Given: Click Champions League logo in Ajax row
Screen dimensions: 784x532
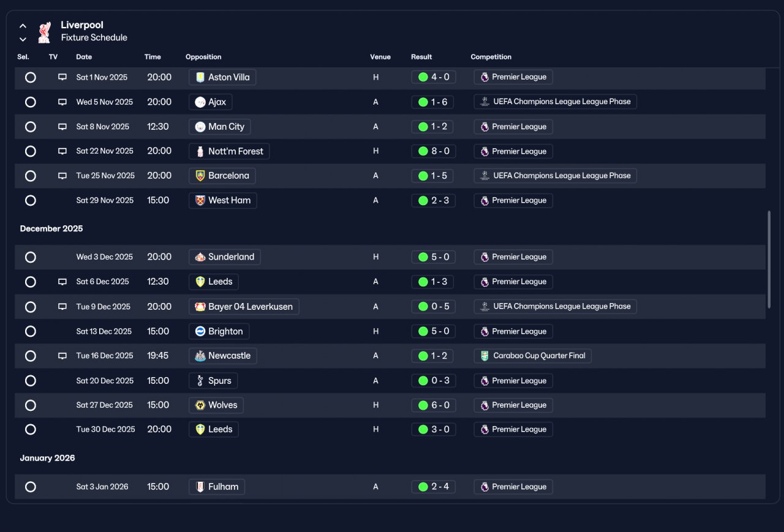Looking at the screenshot, I should tap(484, 102).
